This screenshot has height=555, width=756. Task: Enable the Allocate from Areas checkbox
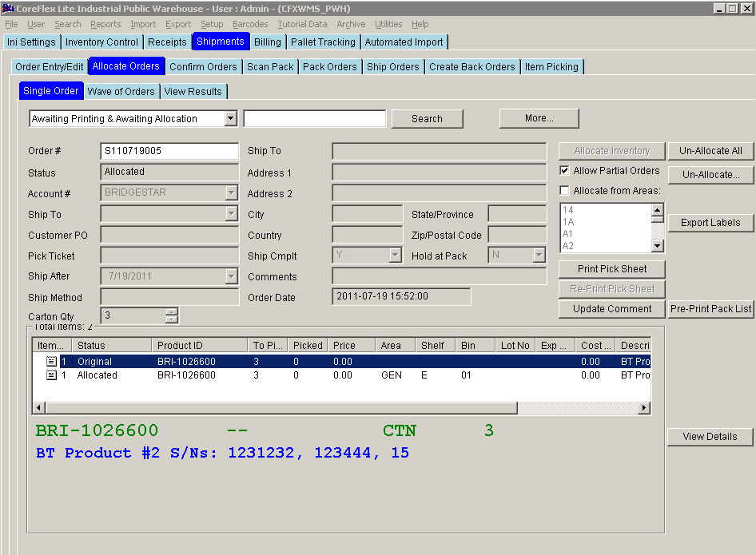[x=564, y=191]
